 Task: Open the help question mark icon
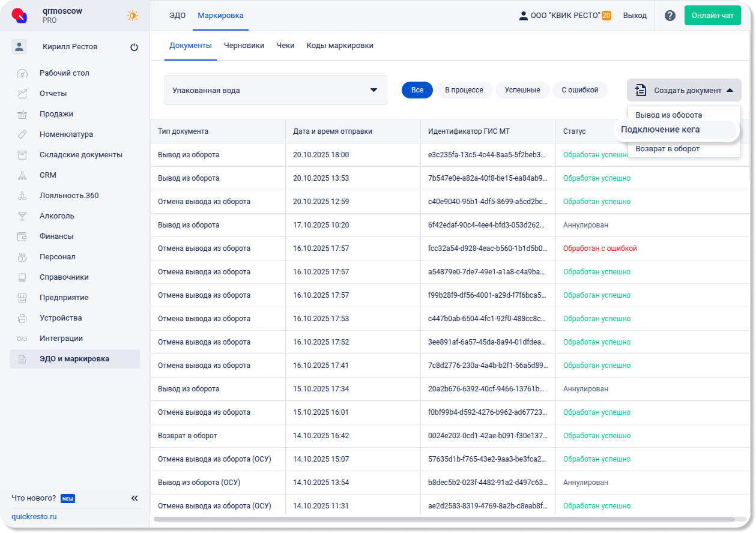[x=670, y=16]
